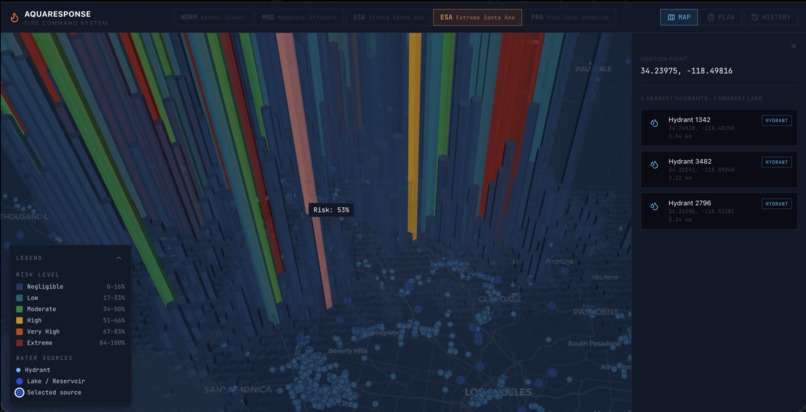Click the 2.11 km distance under Hydrant 3482

[x=680, y=178]
